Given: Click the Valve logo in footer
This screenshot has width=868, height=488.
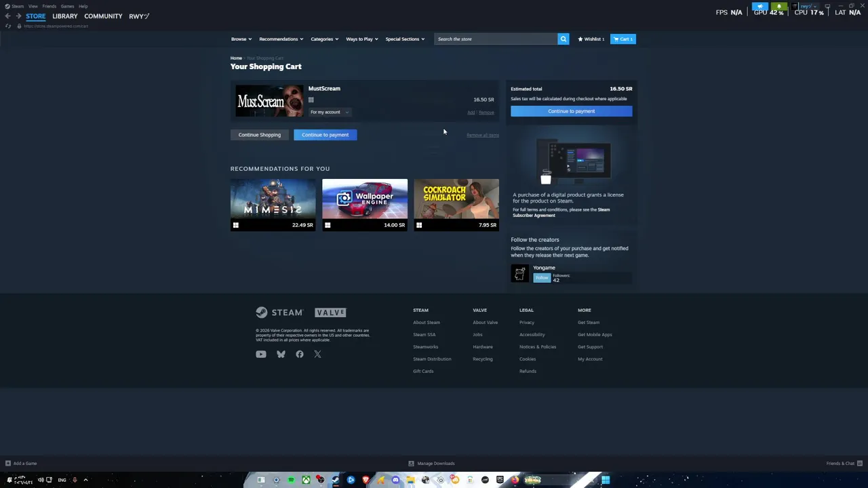Looking at the screenshot, I should pyautogui.click(x=330, y=312).
